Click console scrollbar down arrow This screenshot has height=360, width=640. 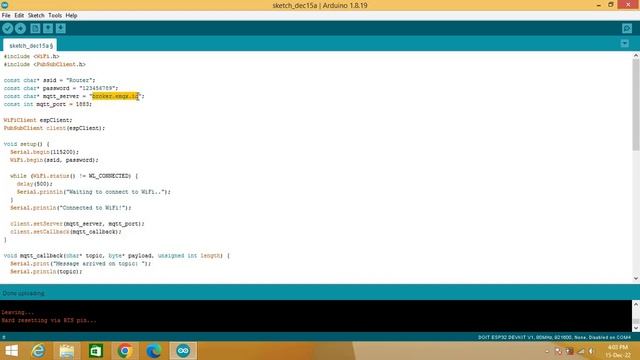pyautogui.click(x=636, y=328)
